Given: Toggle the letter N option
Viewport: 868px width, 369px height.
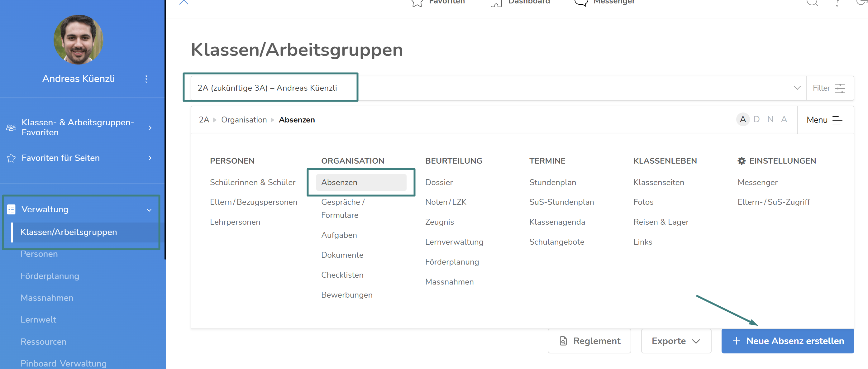Looking at the screenshot, I should click(770, 119).
